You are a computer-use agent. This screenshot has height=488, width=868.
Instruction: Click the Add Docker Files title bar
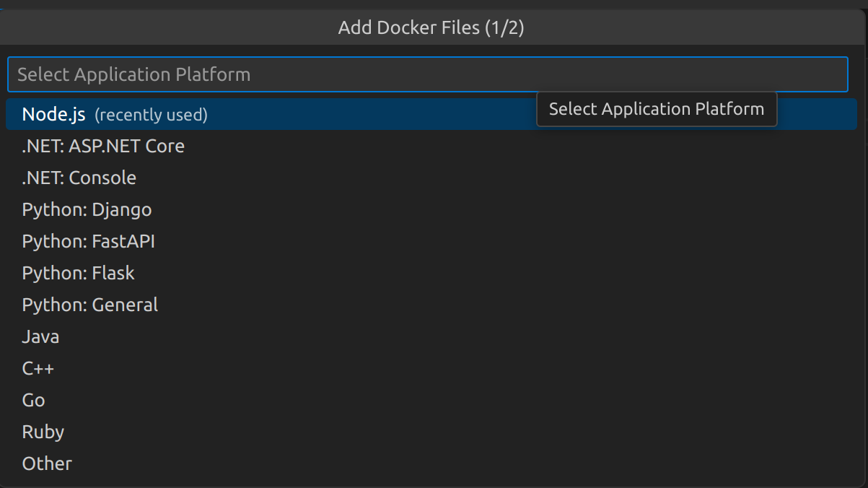[x=408, y=28]
